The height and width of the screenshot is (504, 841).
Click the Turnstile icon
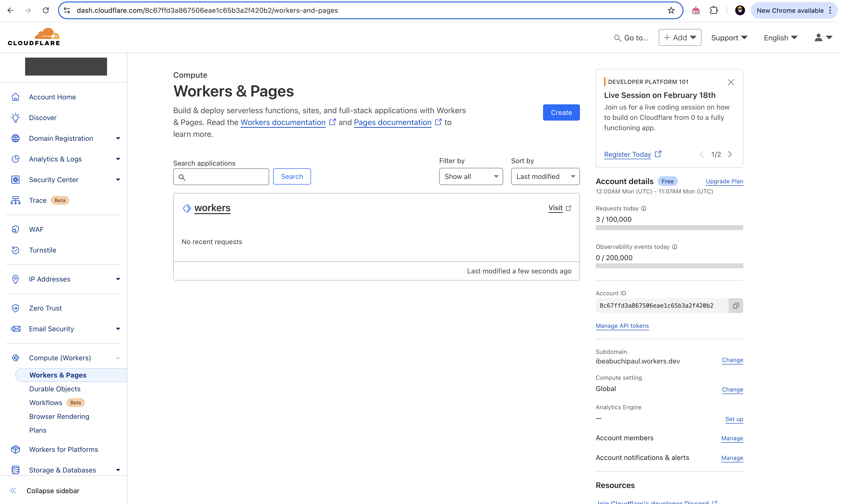pyautogui.click(x=15, y=250)
